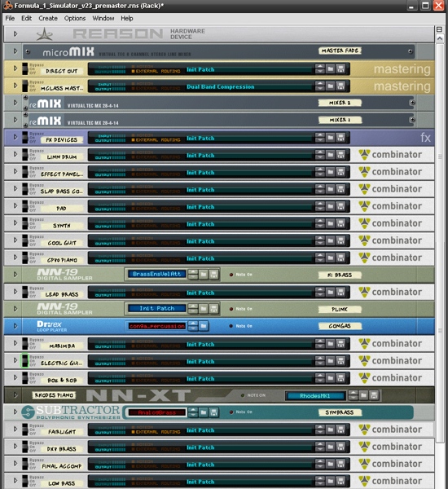Screen dimensions: 448x489
Task: Open sample patch browser for BrassEnsVelAtt NN-19
Action: pos(204,275)
